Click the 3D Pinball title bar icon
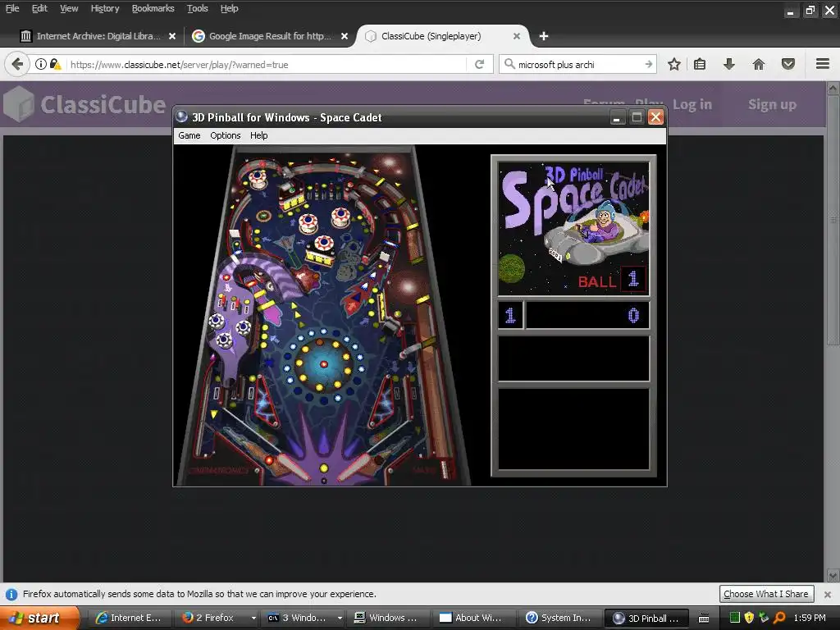The width and height of the screenshot is (840, 630). click(182, 116)
